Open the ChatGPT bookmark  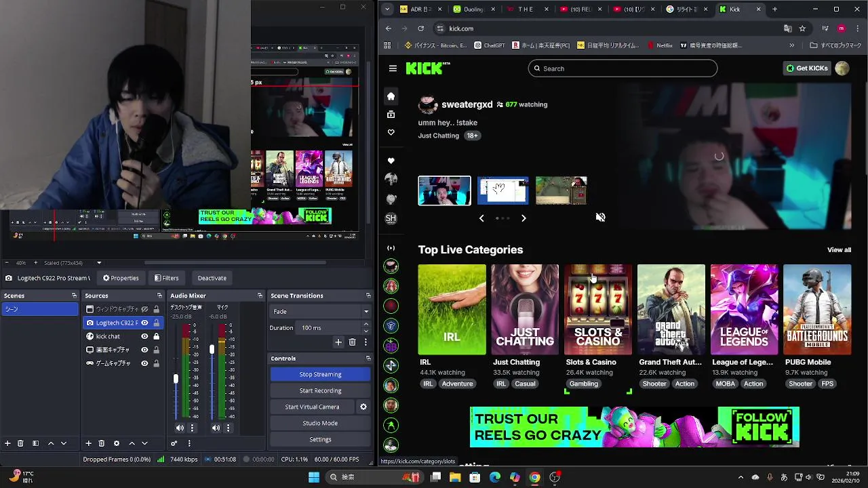click(490, 45)
